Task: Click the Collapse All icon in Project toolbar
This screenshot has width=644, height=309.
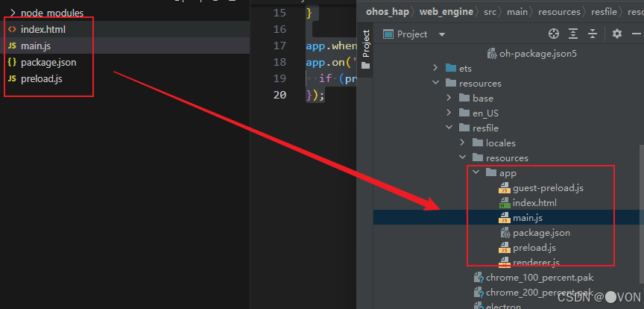Action: tap(593, 34)
